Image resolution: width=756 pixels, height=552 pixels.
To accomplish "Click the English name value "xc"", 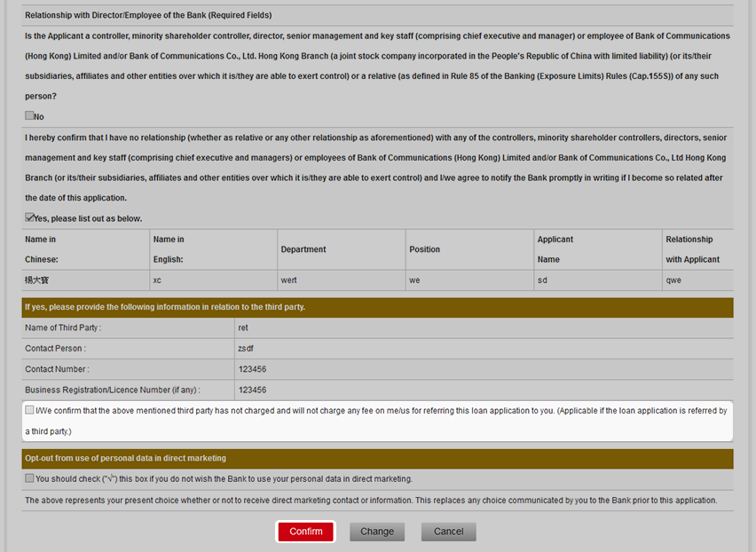I will tap(157, 280).
